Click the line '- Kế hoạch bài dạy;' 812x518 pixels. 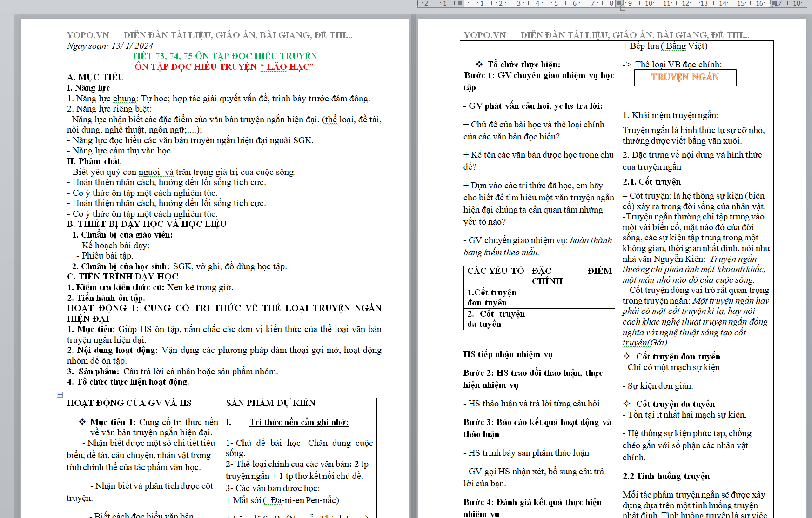pos(113,246)
